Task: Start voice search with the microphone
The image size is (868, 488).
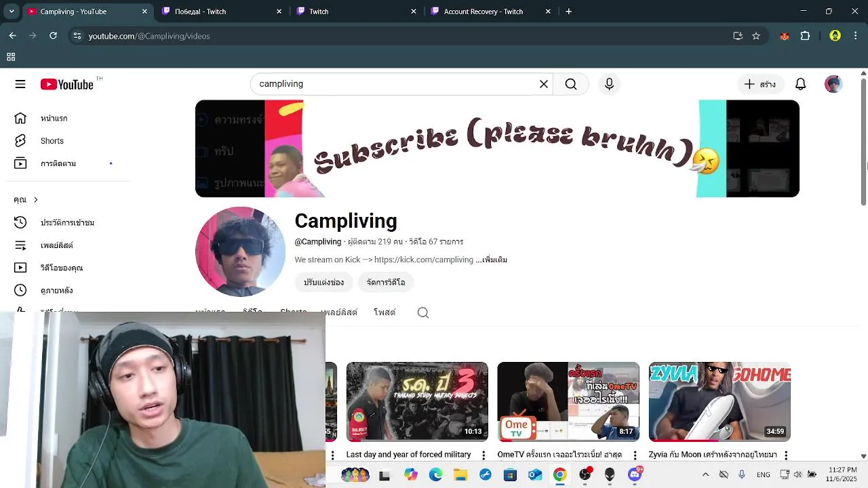Action: click(609, 84)
